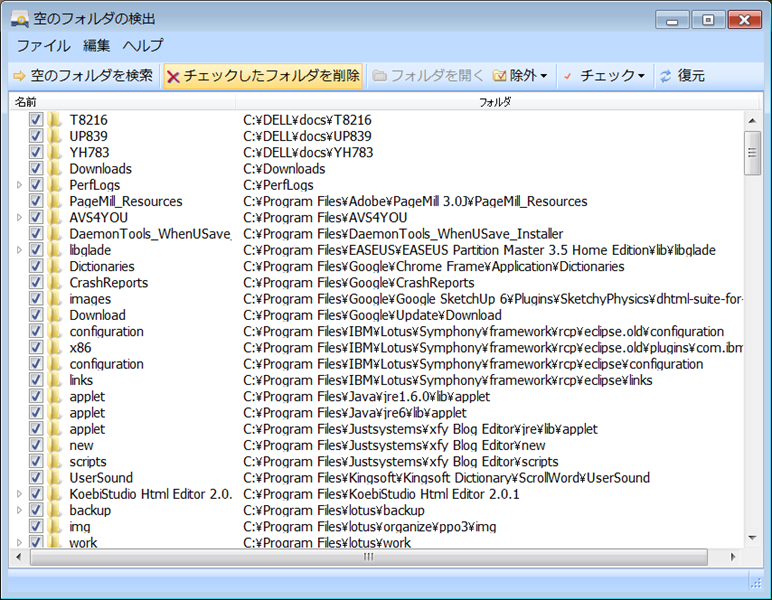Viewport: 772px width, 600px height.
Task: Open the ファイル menu
Action: coord(43,46)
